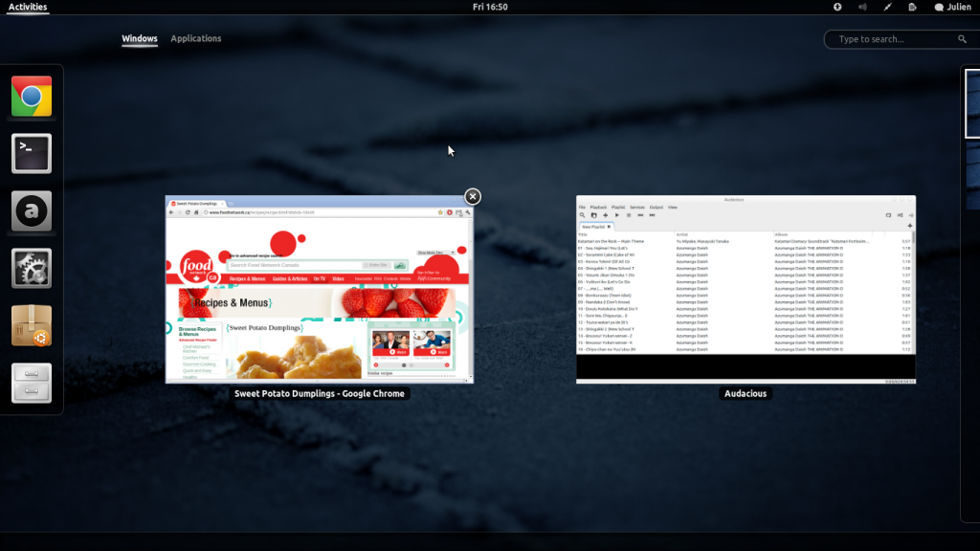The width and height of the screenshot is (980, 551).
Task: Expand the Julien user menu
Action: 952,7
